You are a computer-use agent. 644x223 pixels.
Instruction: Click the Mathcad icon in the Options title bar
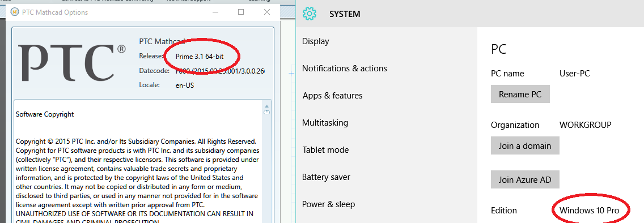click(15, 12)
